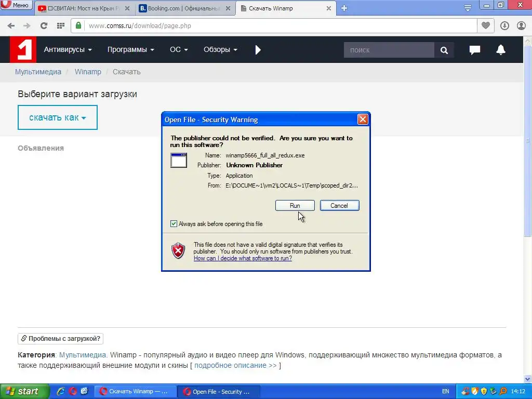Viewport: 532px width, 399px height.
Task: Open the notifications bell icon
Action: pyautogui.click(x=501, y=49)
